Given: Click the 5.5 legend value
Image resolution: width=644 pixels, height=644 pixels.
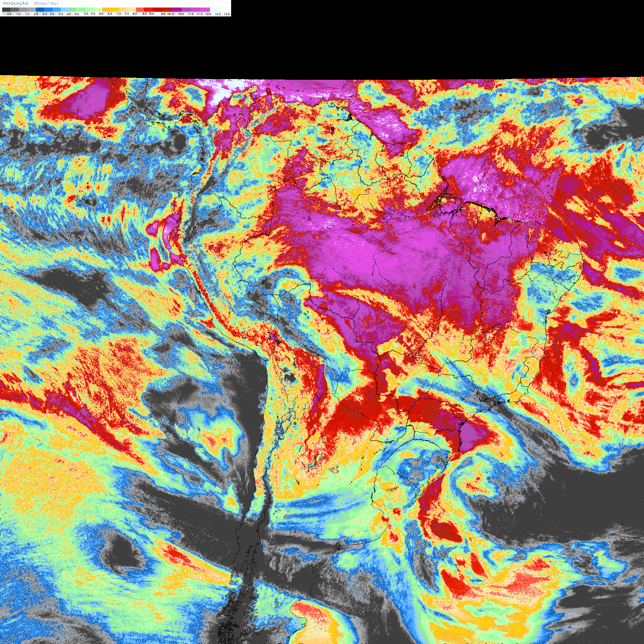Looking at the screenshot, I should coord(93,14).
